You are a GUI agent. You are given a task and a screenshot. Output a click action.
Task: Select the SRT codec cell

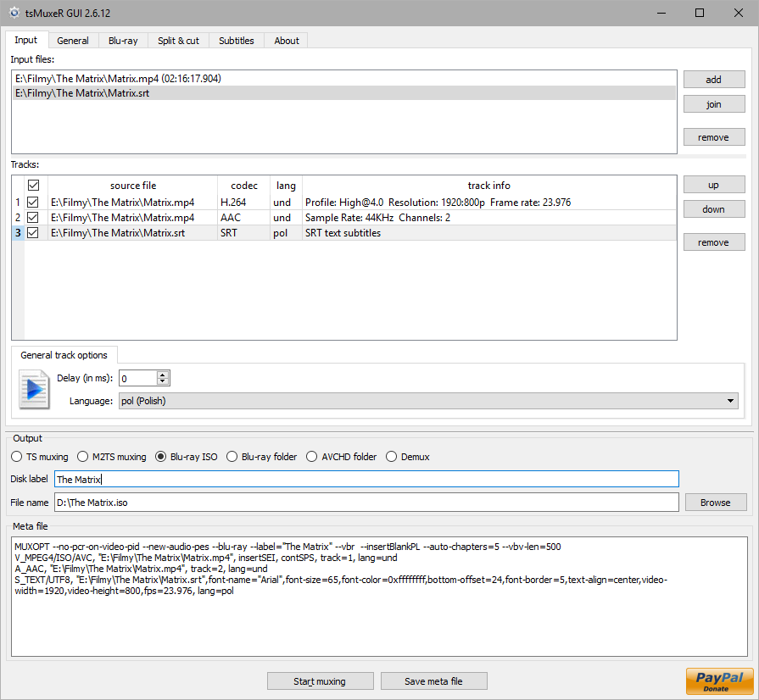click(x=243, y=233)
